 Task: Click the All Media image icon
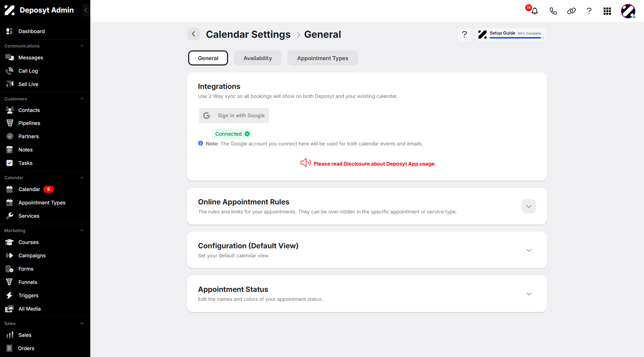click(x=10, y=309)
